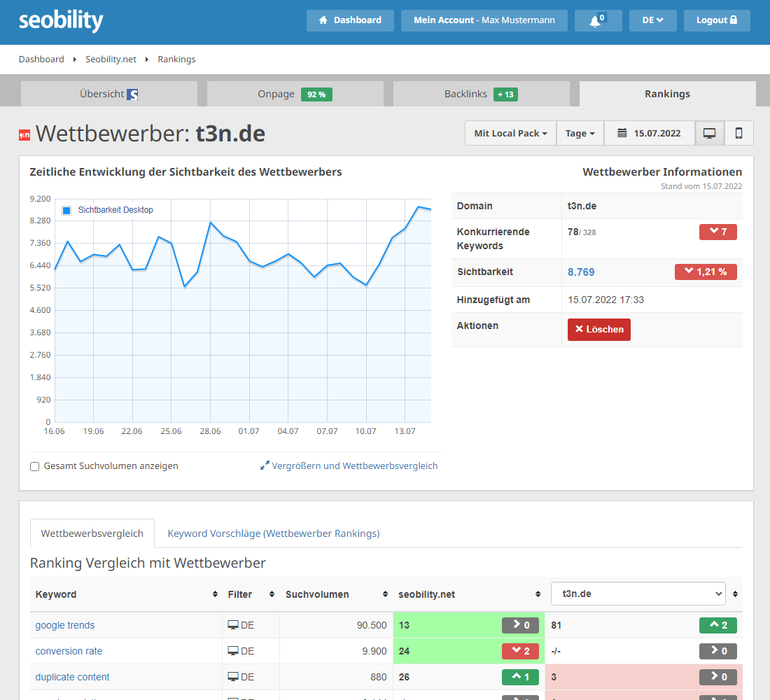Click the grey 0 badge in the seobility.net cell of google trends

coord(520,625)
